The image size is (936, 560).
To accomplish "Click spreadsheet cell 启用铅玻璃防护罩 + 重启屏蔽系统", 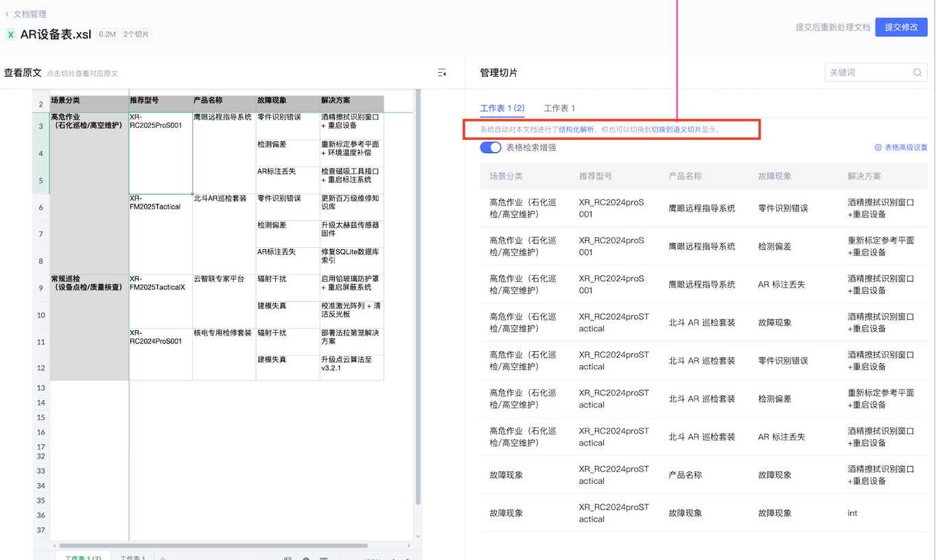I will pyautogui.click(x=352, y=288).
